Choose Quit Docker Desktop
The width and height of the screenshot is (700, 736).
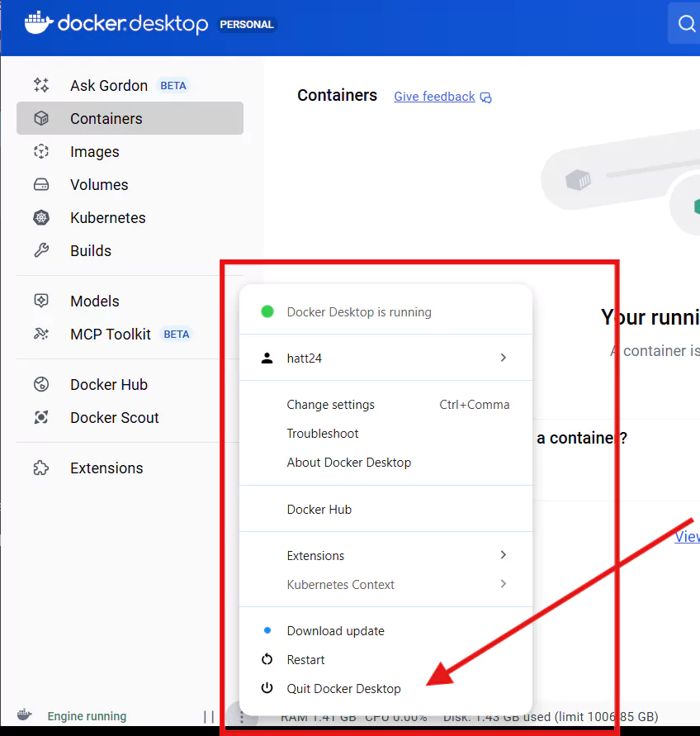tap(343, 688)
